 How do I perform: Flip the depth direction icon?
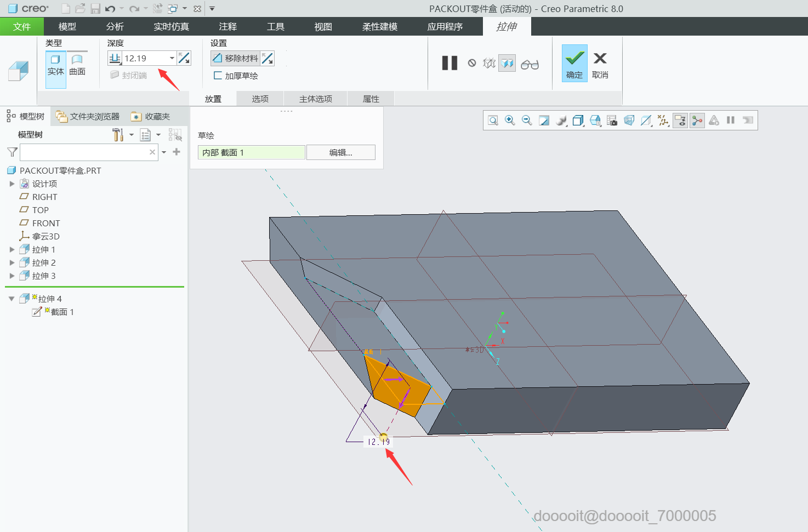pyautogui.click(x=184, y=58)
